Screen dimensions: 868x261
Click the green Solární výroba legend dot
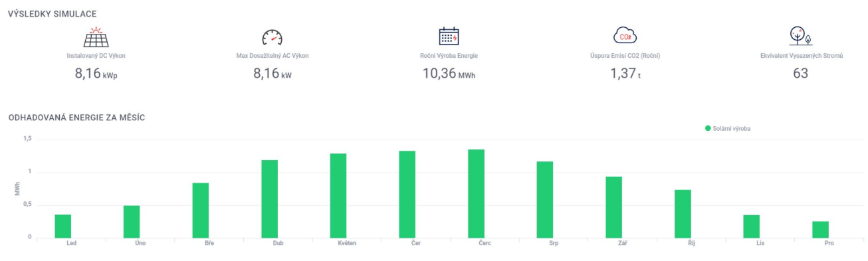pyautogui.click(x=708, y=128)
